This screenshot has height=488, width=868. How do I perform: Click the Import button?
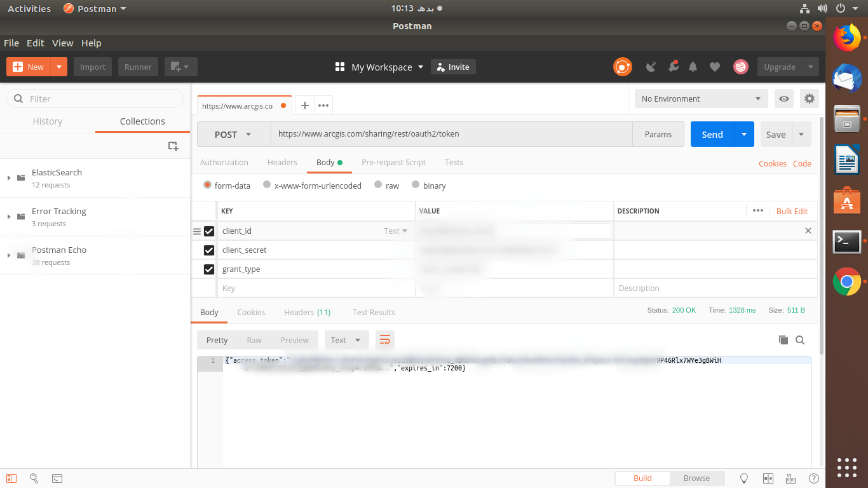pyautogui.click(x=93, y=67)
